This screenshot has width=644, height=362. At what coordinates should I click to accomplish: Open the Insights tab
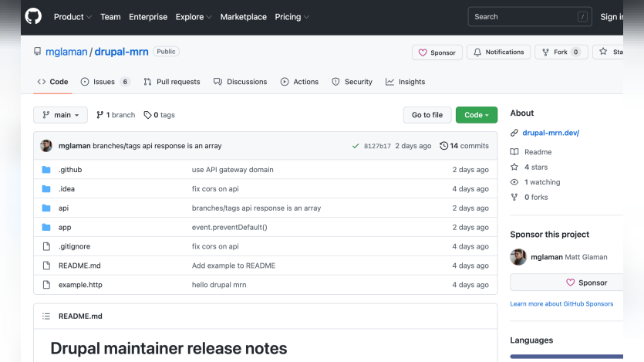(x=406, y=82)
